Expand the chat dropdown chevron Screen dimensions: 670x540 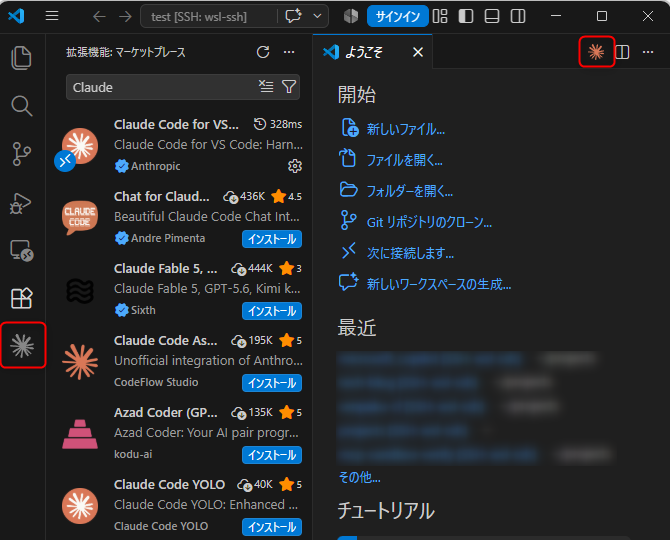[317, 16]
